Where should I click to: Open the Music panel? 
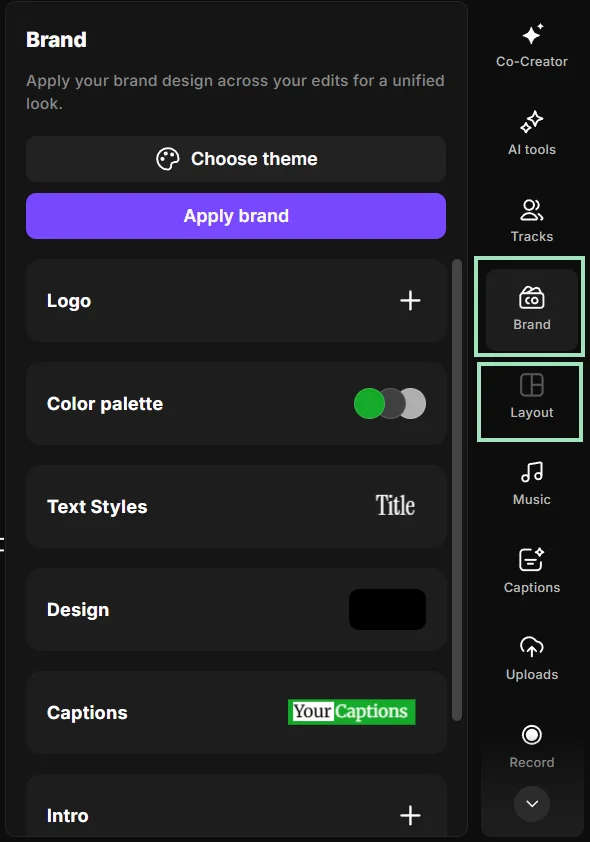tap(531, 484)
